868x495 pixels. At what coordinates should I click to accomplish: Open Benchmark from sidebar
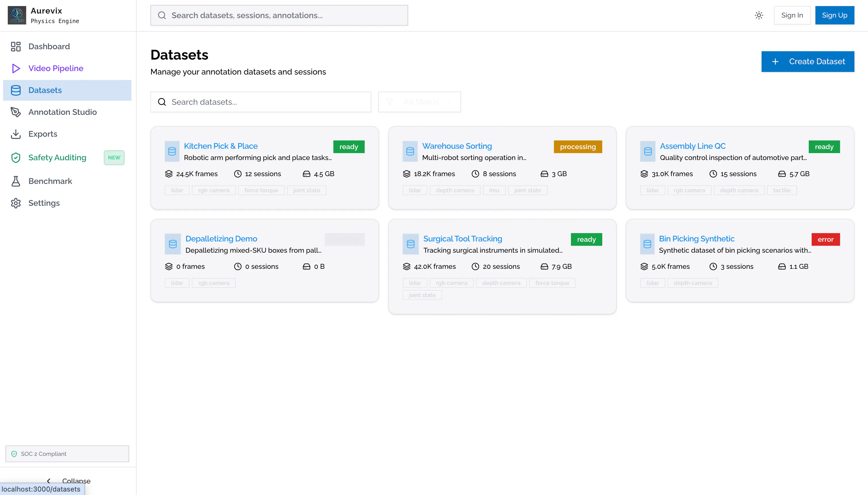coord(67,181)
